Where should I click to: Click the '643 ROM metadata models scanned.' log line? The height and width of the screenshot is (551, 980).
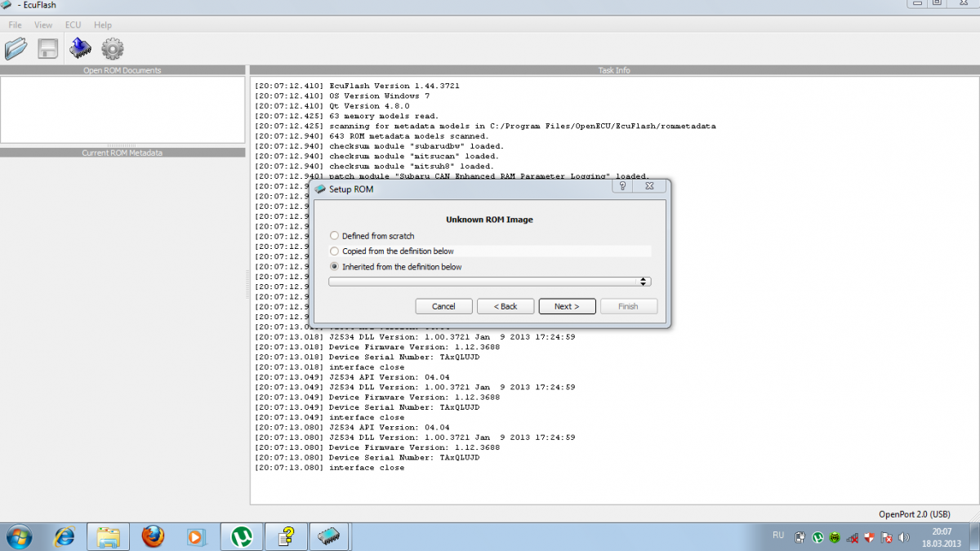(372, 136)
